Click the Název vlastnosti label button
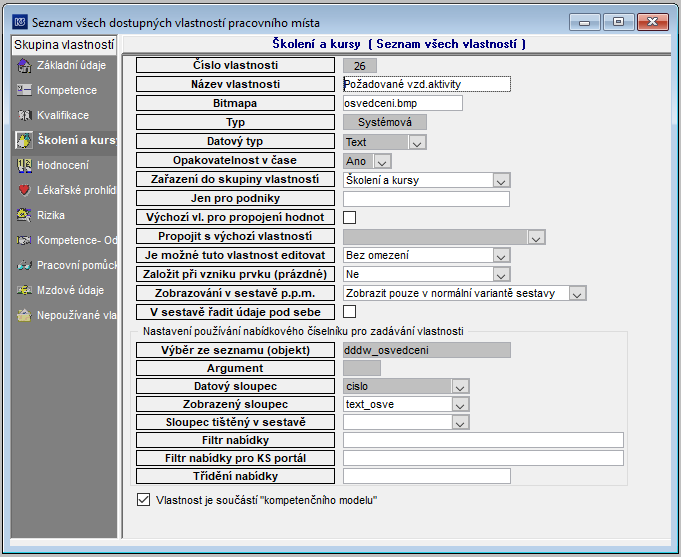 click(x=235, y=84)
